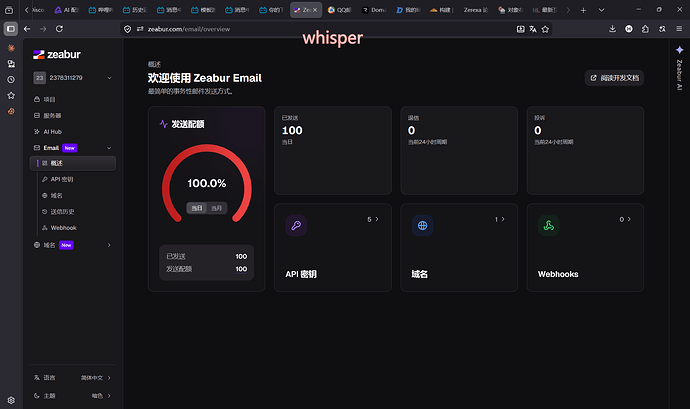Go back with the browser back arrow
690x409 pixels.
tap(27, 29)
